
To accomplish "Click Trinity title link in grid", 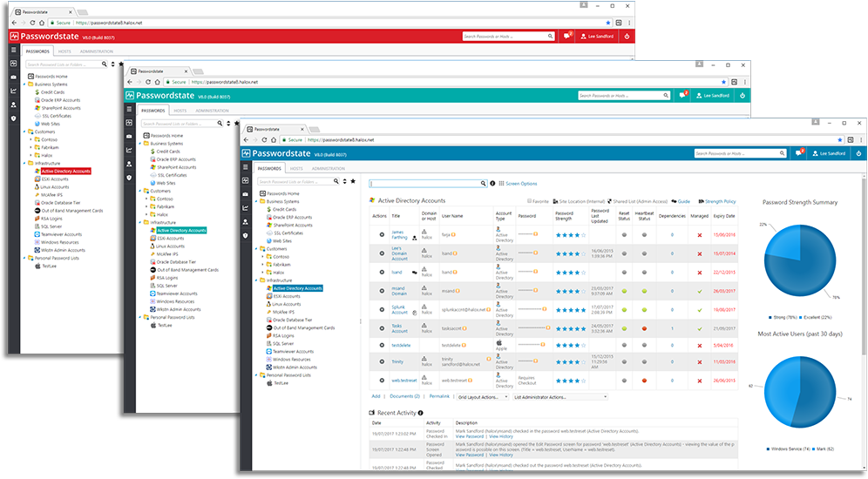I will point(397,361).
